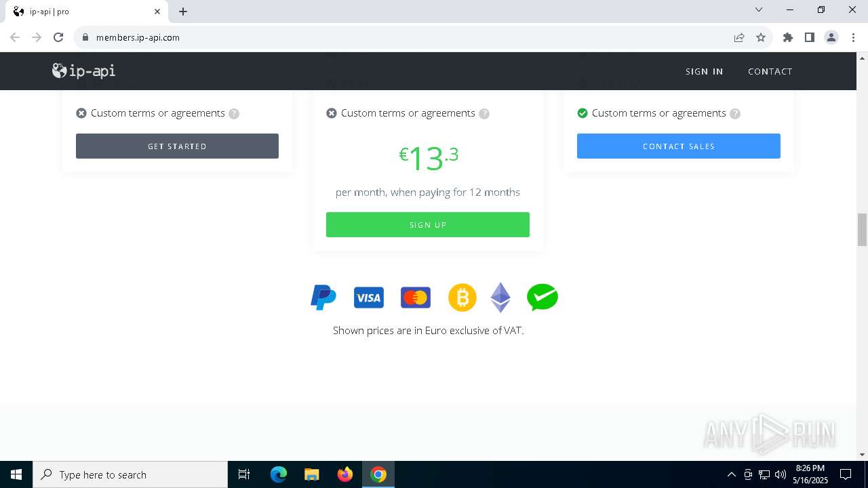Image resolution: width=868 pixels, height=488 pixels.
Task: Open the Chrome profile avatar
Action: coord(831,37)
